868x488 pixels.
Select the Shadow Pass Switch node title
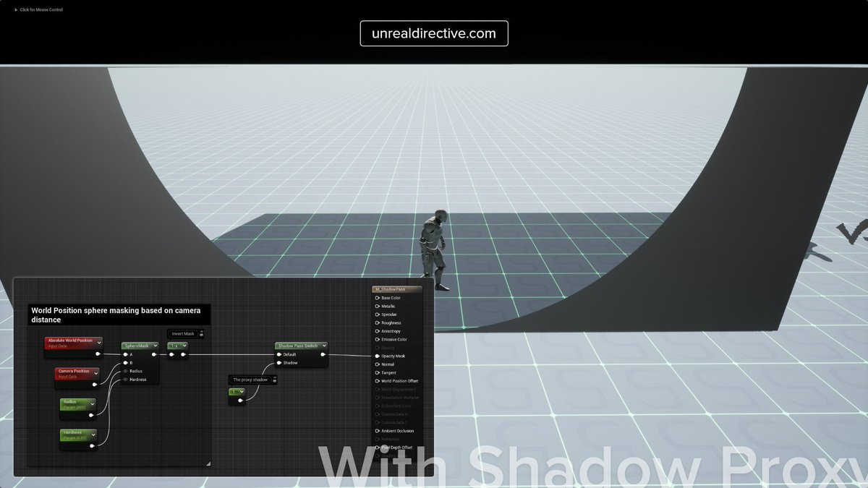pos(298,346)
